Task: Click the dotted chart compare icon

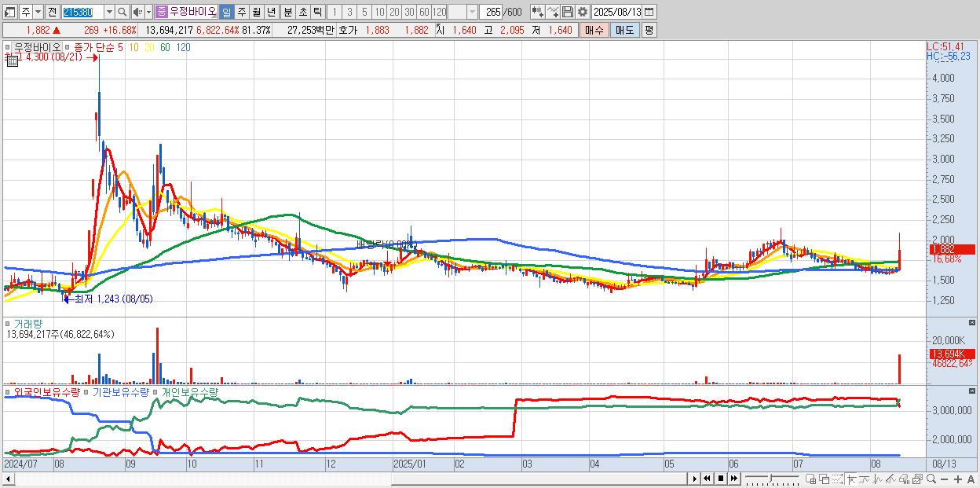Action: click(x=837, y=479)
